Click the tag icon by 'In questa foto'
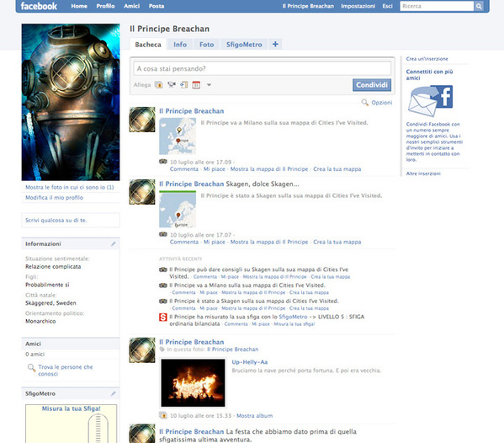Image resolution: width=504 pixels, height=443 pixels. 162,350
